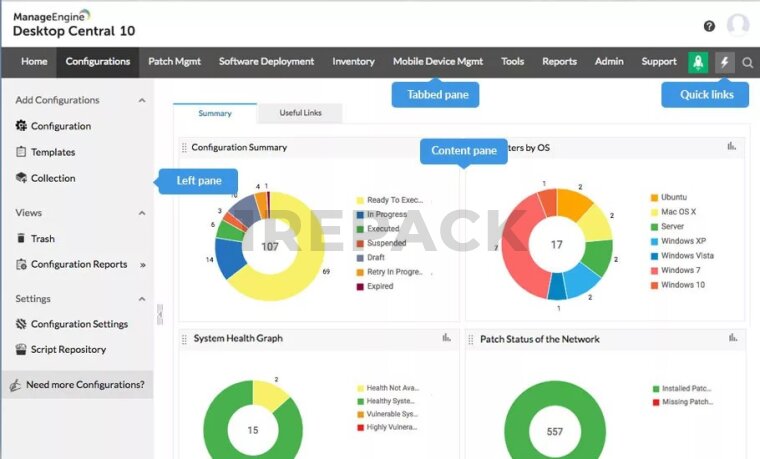
Task: Open the help question mark icon
Action: [x=709, y=26]
